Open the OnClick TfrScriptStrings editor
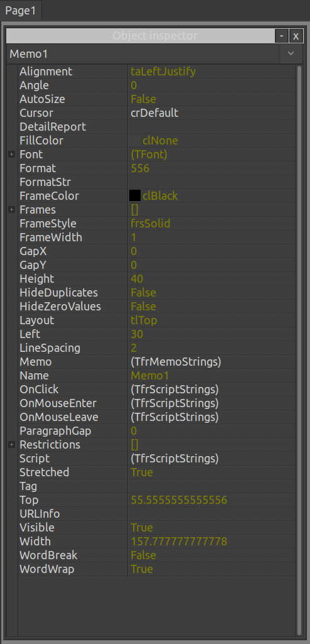310x644 pixels. tap(174, 390)
